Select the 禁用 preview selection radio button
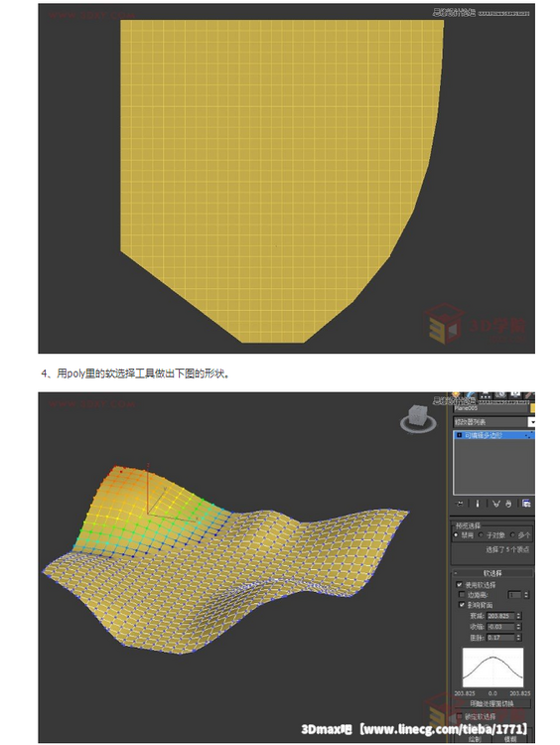 point(457,535)
